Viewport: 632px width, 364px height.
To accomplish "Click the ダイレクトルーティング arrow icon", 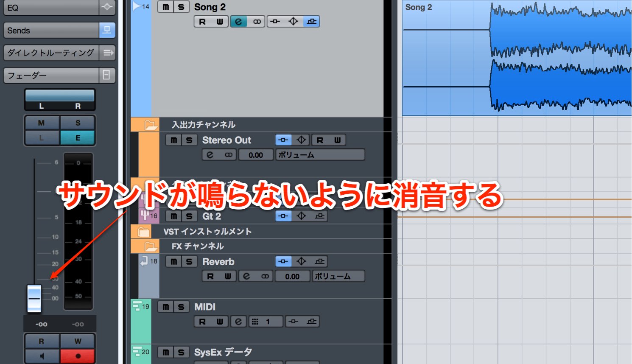I will (107, 53).
